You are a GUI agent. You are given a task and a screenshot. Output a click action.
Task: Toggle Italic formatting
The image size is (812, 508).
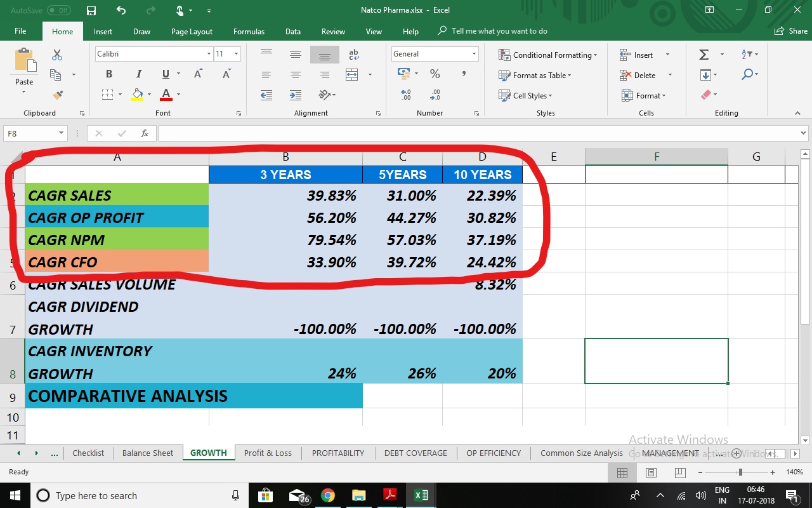point(138,74)
